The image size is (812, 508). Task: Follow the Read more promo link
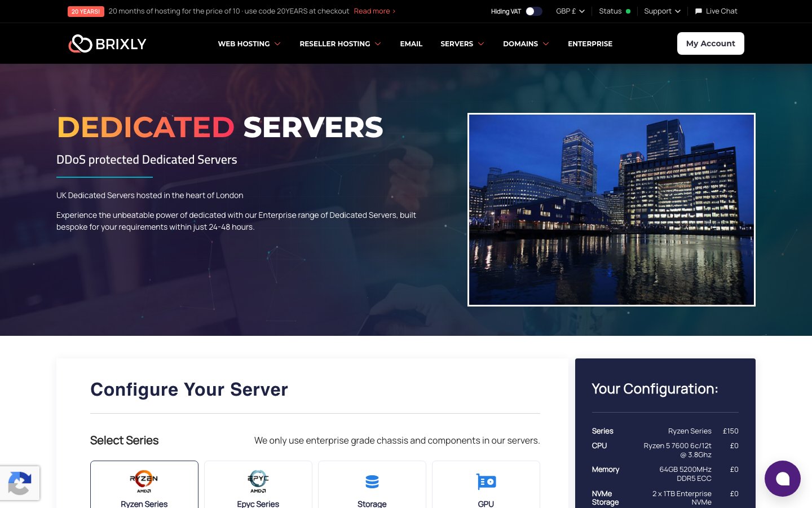click(374, 11)
